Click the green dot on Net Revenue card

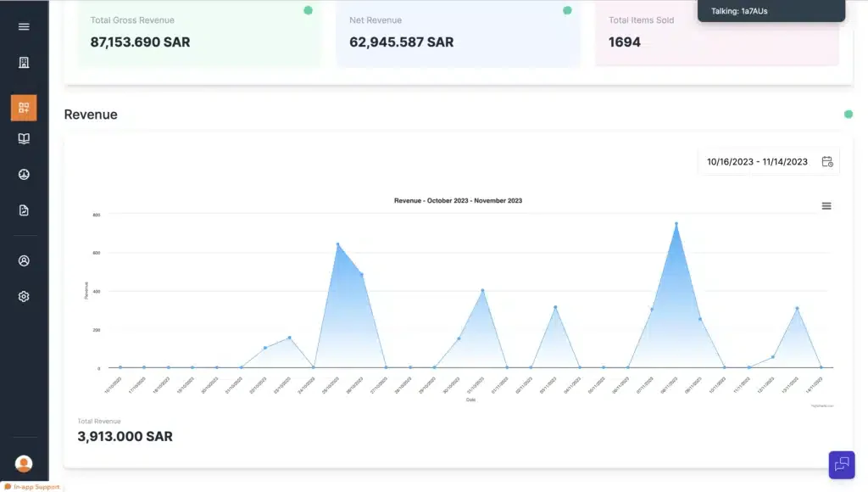(x=567, y=10)
